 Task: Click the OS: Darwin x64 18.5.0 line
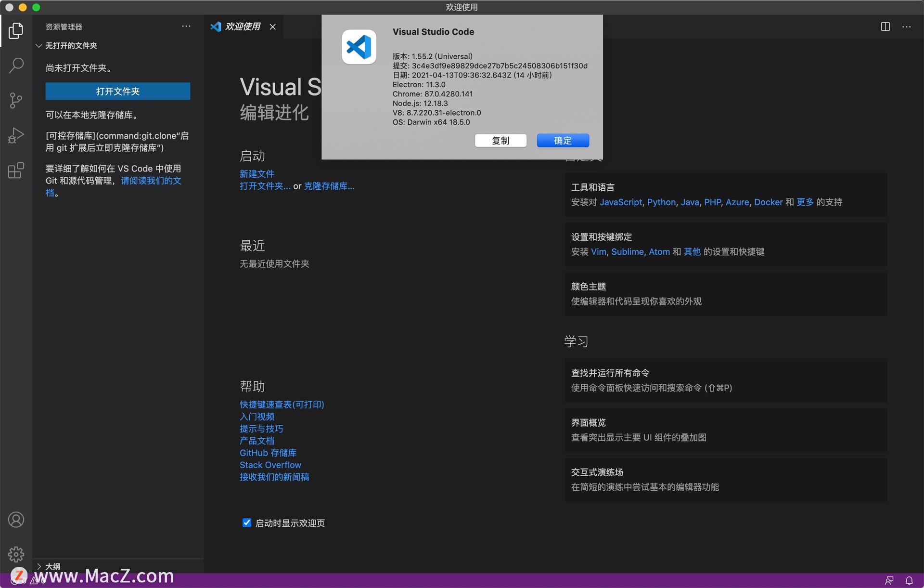pos(431,122)
